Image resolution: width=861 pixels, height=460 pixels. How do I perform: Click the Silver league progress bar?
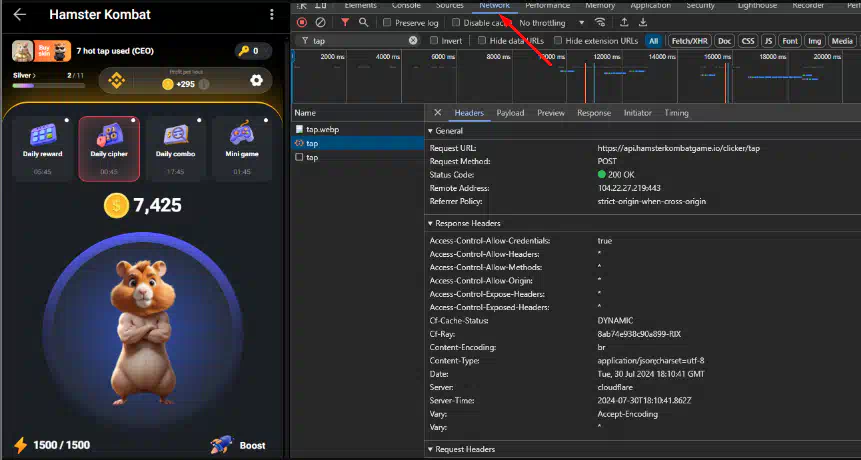pyautogui.click(x=49, y=86)
